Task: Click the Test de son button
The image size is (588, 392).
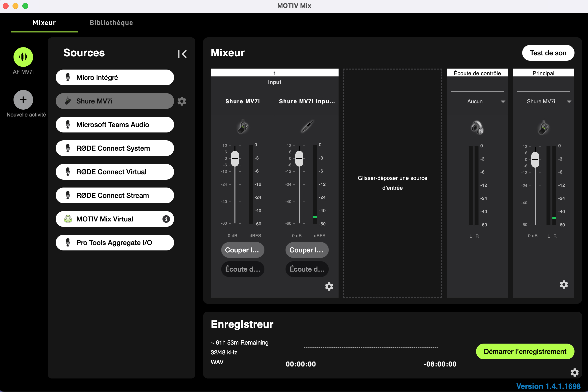Action: (x=548, y=53)
